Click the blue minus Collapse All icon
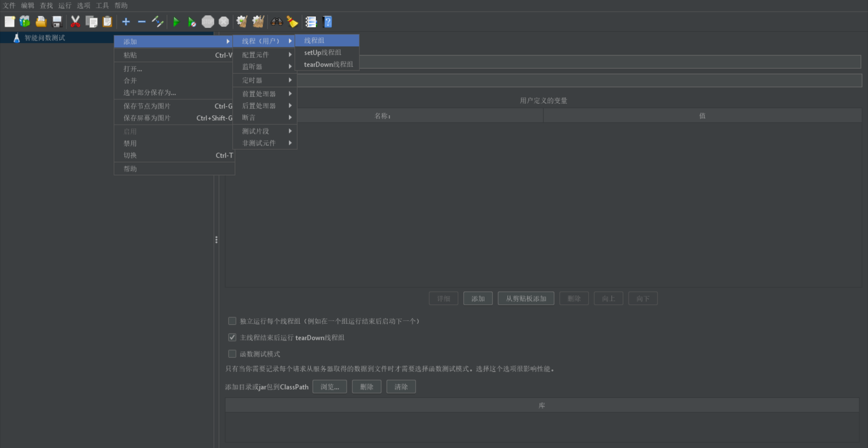Screen dimensions: 868x448 (142, 22)
